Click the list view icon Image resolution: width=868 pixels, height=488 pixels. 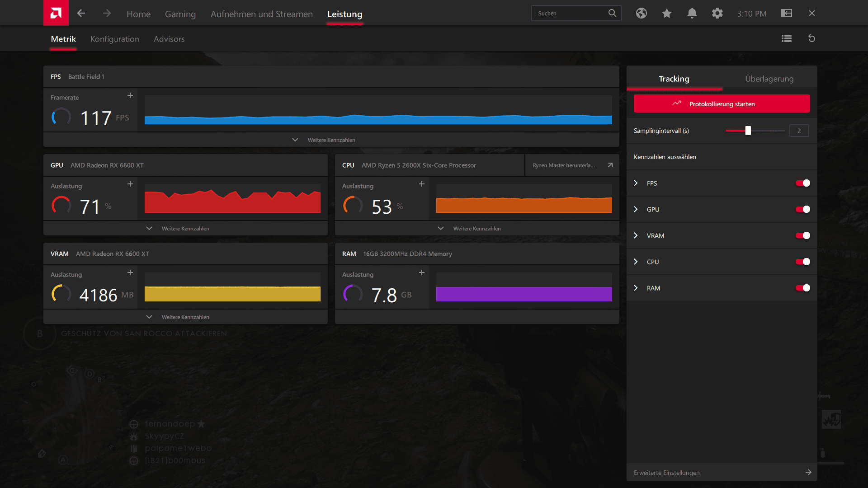pos(787,38)
